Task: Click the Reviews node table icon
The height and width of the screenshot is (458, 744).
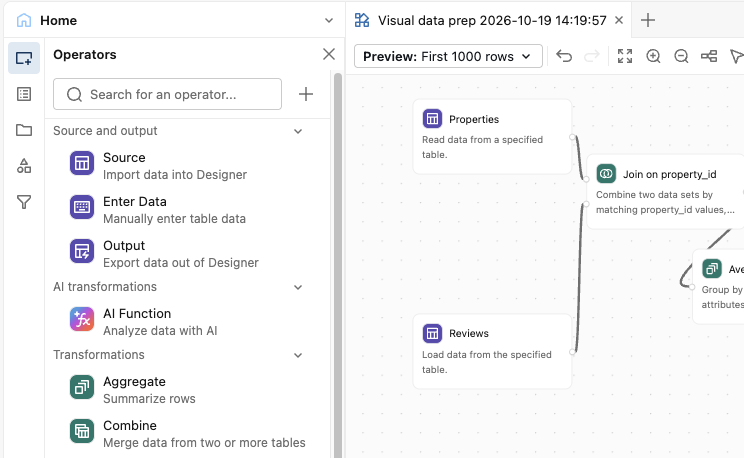Action: [432, 333]
